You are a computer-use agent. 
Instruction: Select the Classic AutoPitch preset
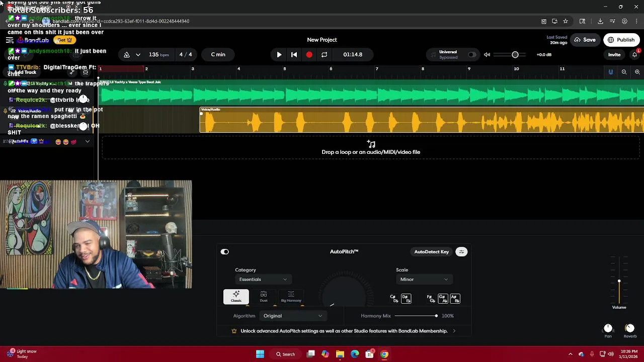236,297
